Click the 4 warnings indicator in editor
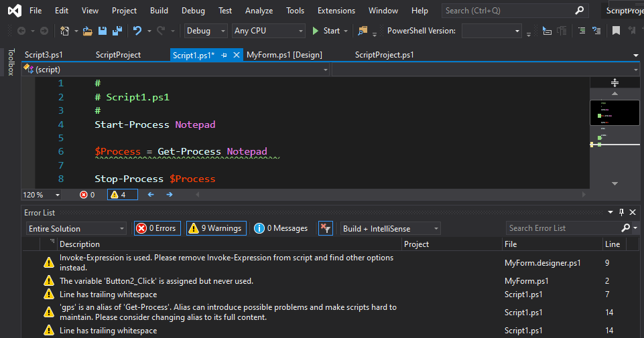 [123, 195]
